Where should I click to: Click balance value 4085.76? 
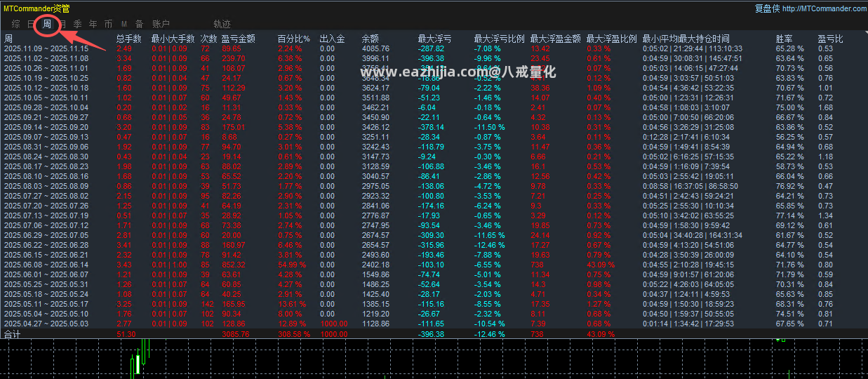point(375,48)
